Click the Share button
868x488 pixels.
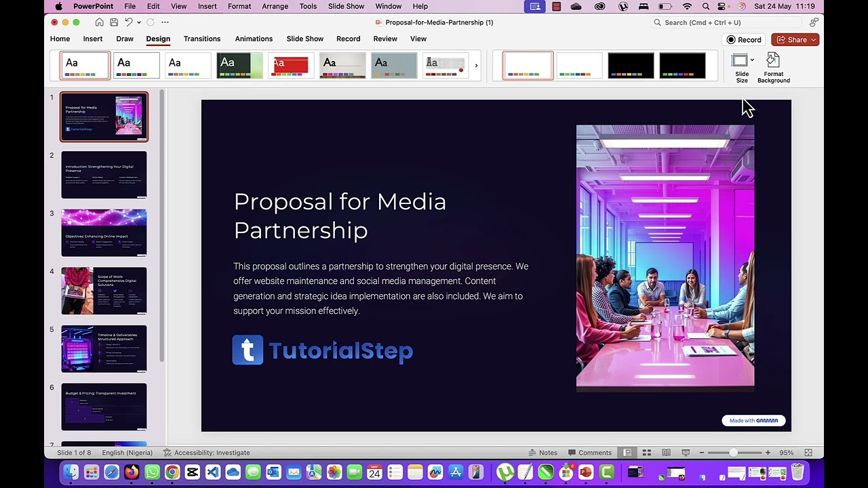[x=795, y=40]
